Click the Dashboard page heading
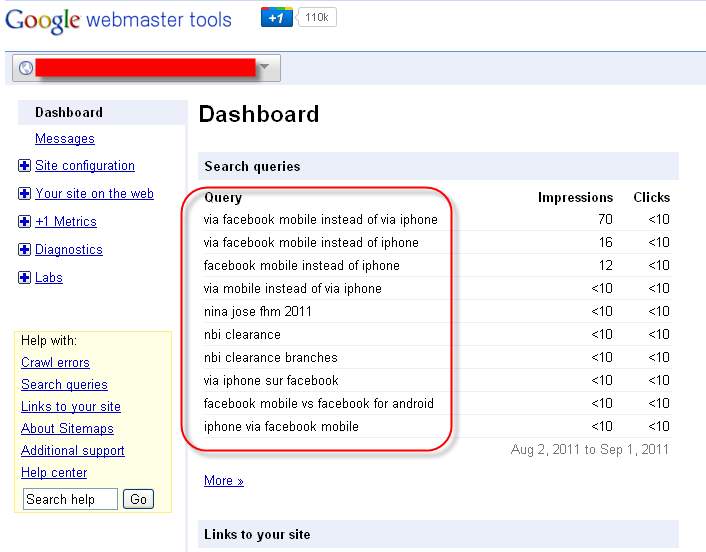Viewport: 706px width, 552px height. tap(259, 114)
